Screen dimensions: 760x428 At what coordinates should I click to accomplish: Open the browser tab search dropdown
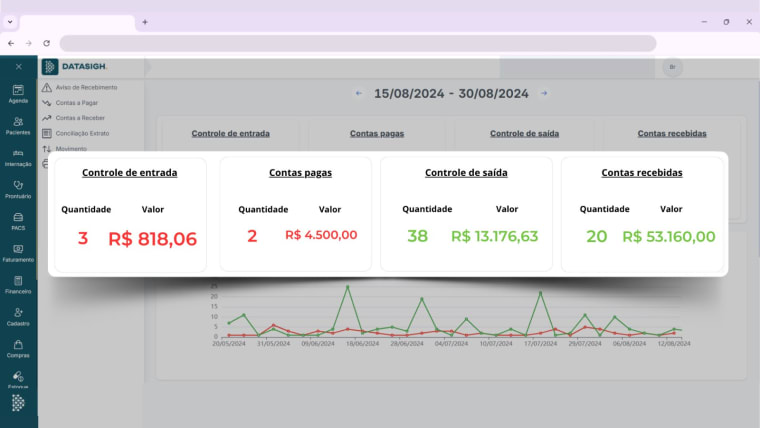coord(10,22)
